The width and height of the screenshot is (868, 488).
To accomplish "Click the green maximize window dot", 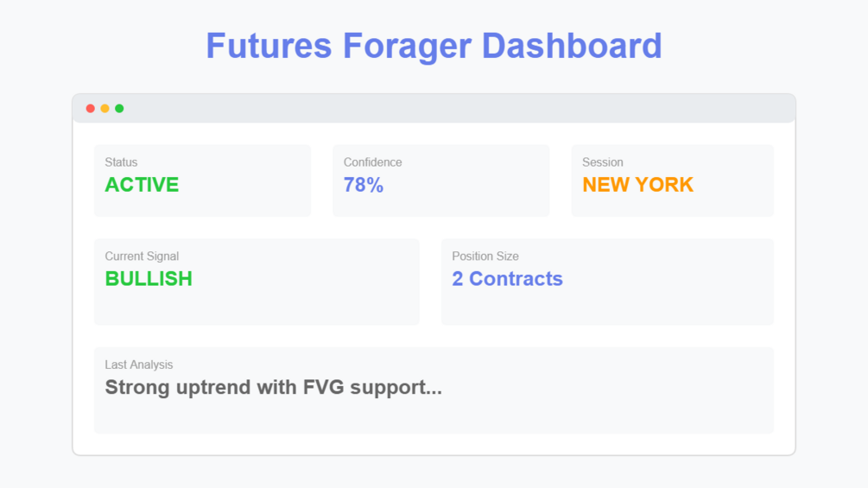I will pyautogui.click(x=119, y=109).
